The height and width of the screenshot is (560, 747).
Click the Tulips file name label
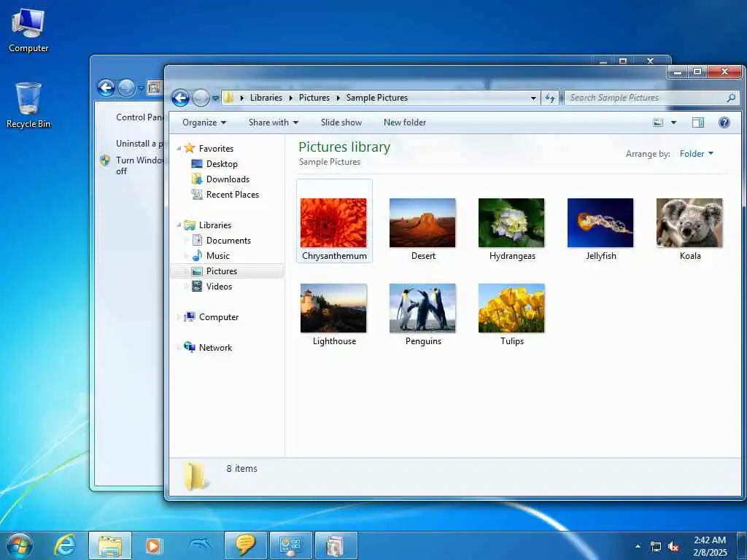(x=512, y=341)
